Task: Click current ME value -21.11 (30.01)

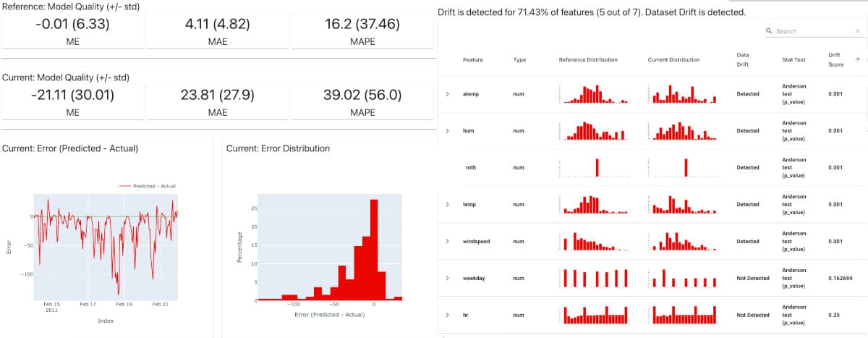Action: 72,95
